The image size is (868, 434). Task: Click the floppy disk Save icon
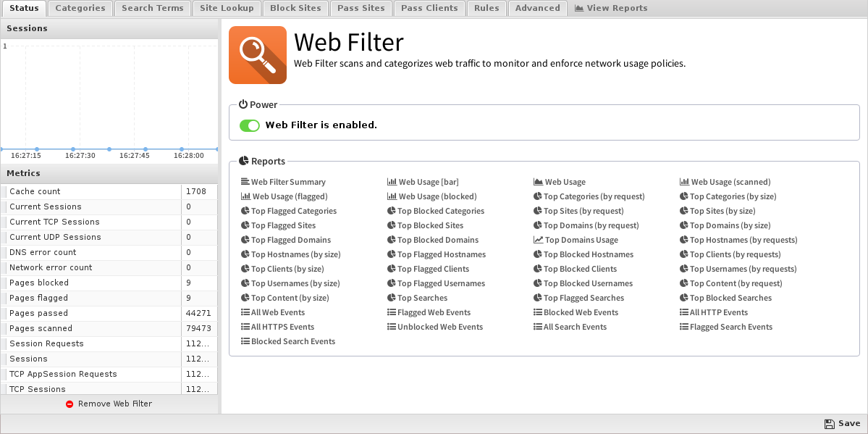(829, 424)
